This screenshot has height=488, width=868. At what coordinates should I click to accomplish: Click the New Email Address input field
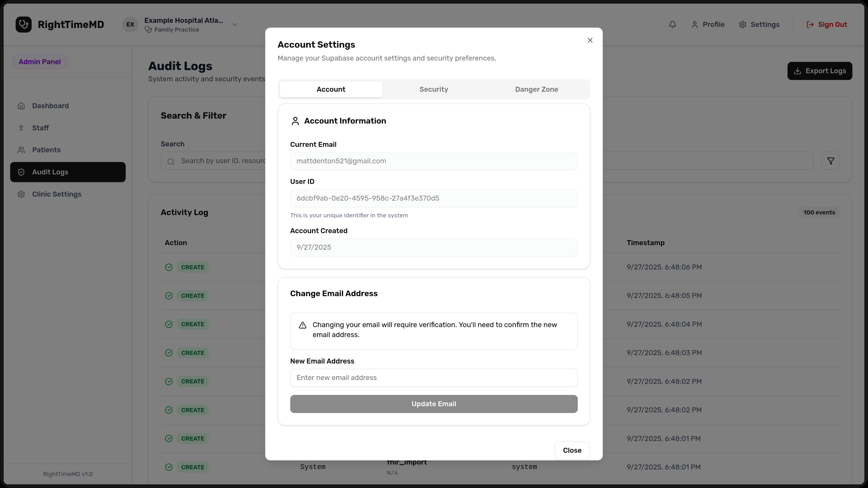click(x=433, y=377)
